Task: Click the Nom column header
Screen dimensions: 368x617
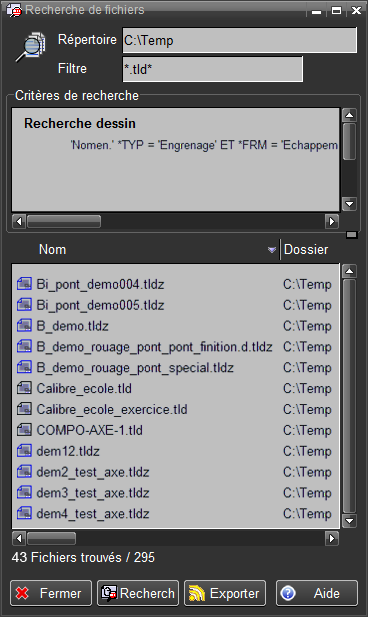Action: pyautogui.click(x=52, y=249)
